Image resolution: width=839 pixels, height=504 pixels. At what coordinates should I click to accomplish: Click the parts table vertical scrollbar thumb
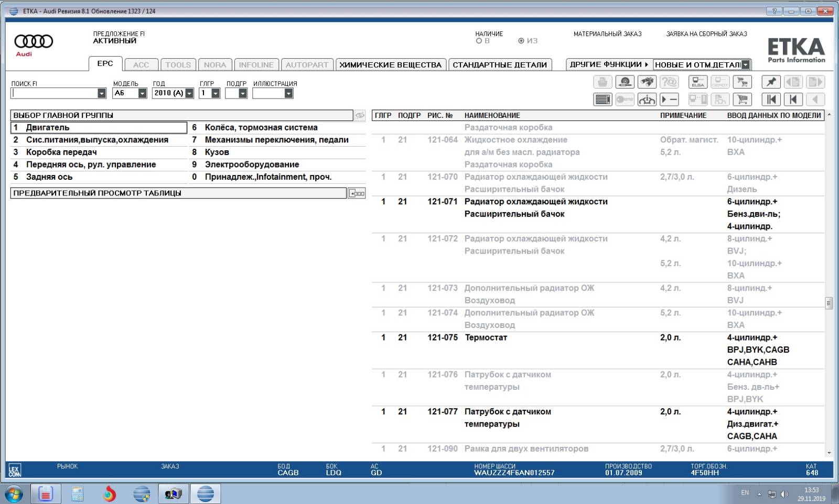[829, 303]
